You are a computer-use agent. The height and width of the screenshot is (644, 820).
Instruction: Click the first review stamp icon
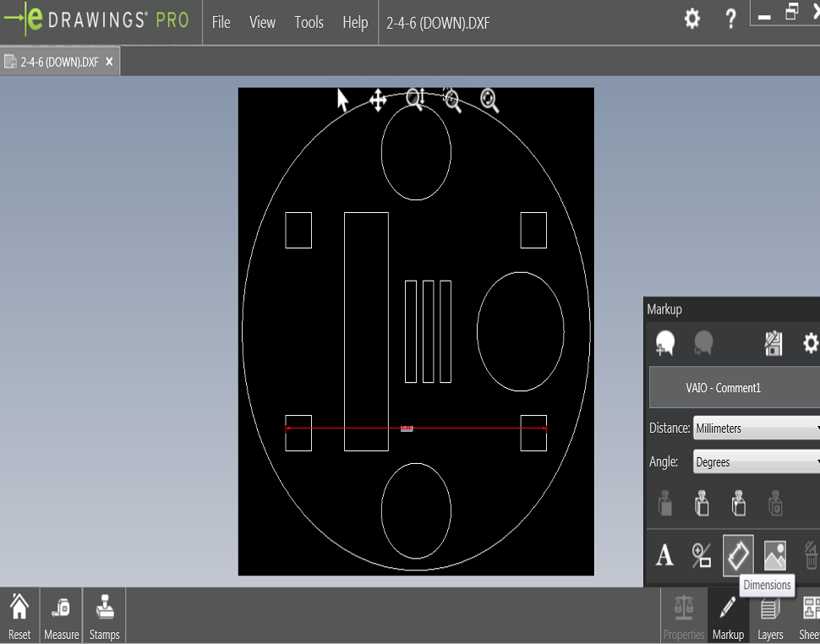click(x=665, y=503)
